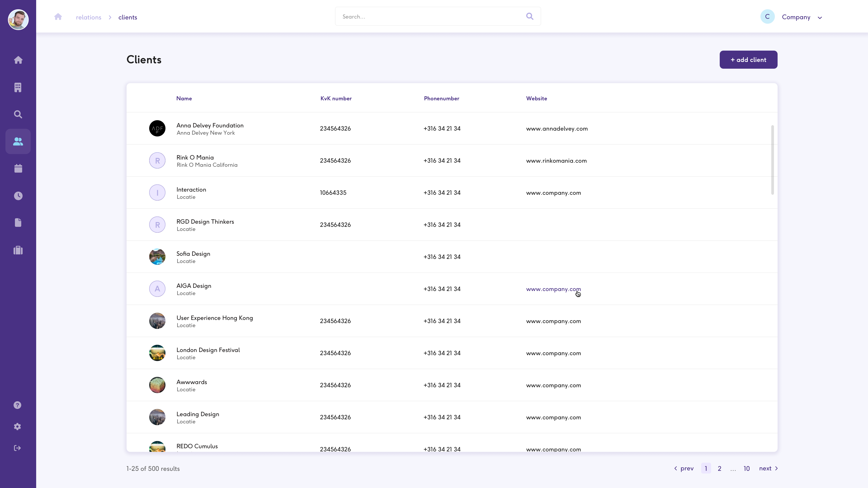The width and height of the screenshot is (868, 488).
Task: Open www.annadelvey.com website link
Action: click(x=557, y=129)
